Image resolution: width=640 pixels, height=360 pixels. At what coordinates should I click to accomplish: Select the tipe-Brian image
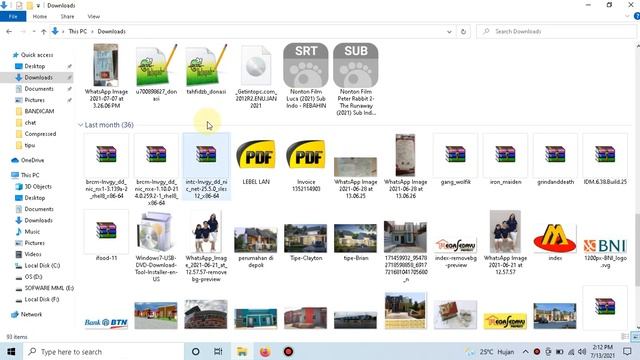point(356,242)
